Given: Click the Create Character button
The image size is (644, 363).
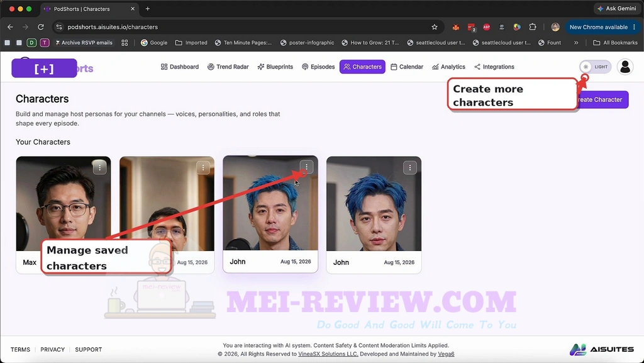Looking at the screenshot, I should 602,100.
